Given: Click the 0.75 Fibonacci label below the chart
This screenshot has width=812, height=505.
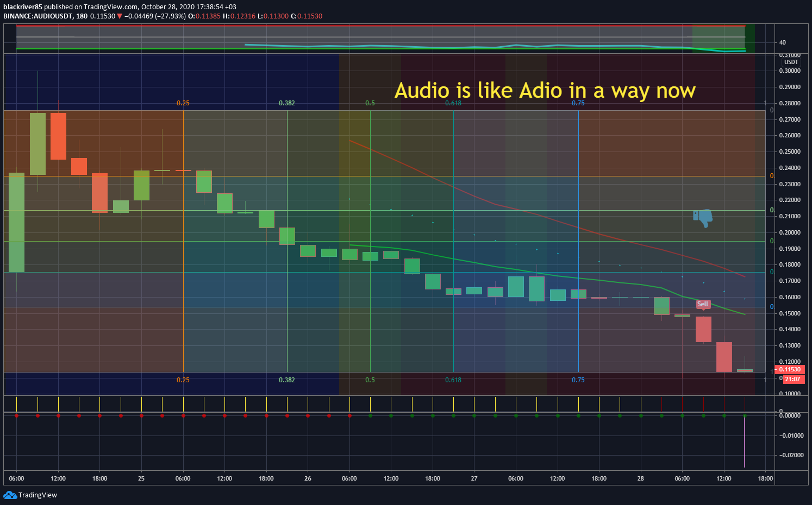Looking at the screenshot, I should tap(578, 380).
